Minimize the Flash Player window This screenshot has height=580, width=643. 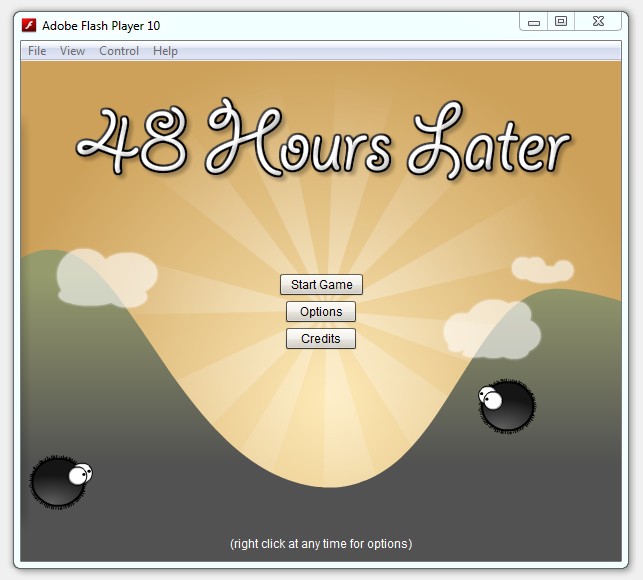click(535, 21)
